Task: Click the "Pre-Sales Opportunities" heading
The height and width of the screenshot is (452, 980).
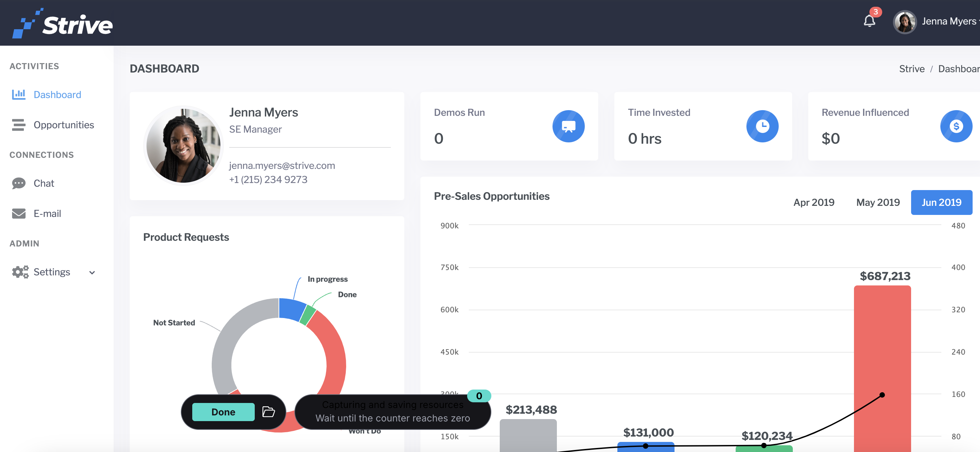Action: (x=492, y=196)
